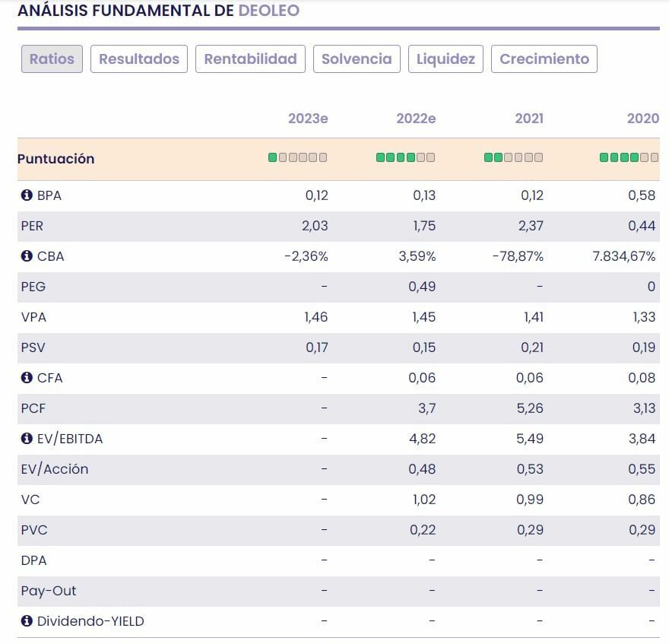
Task: Select the PER value 2,03
Action: 315,226
